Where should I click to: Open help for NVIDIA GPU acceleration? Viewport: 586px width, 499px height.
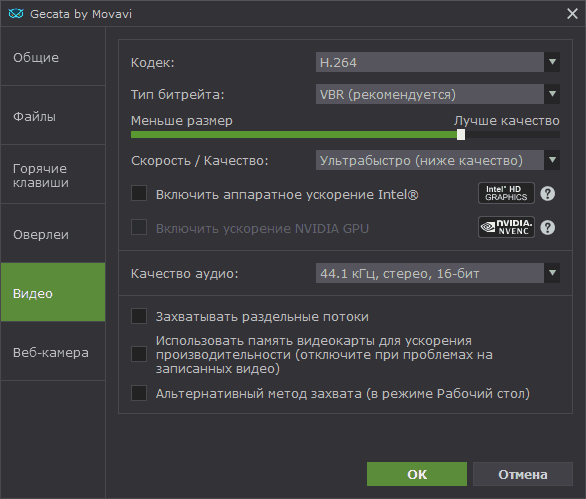548,227
